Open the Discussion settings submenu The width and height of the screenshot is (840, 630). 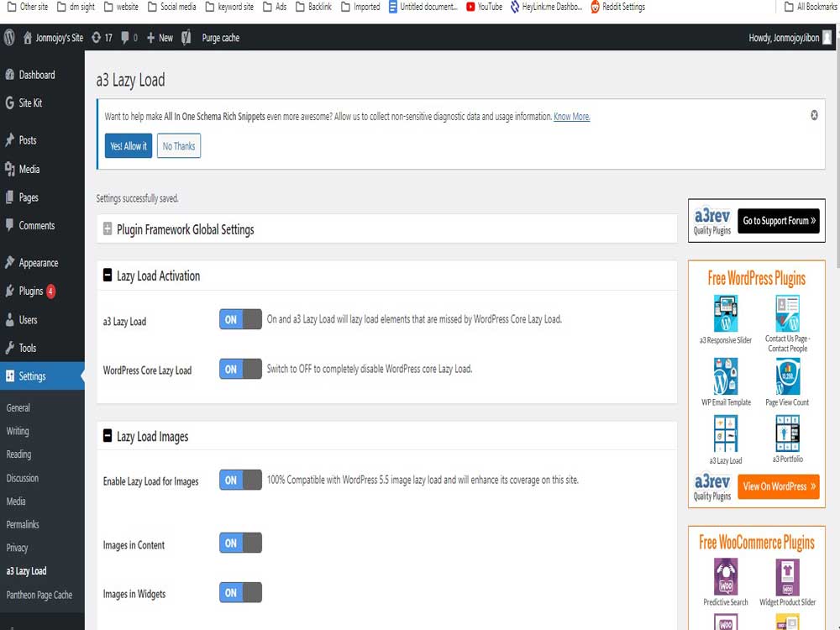[x=23, y=478]
